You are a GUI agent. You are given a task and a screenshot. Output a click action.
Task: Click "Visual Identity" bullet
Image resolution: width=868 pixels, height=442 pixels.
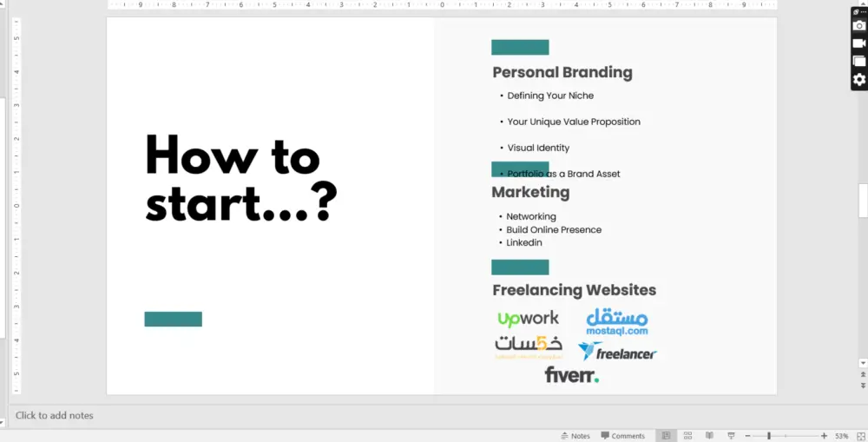(x=538, y=148)
